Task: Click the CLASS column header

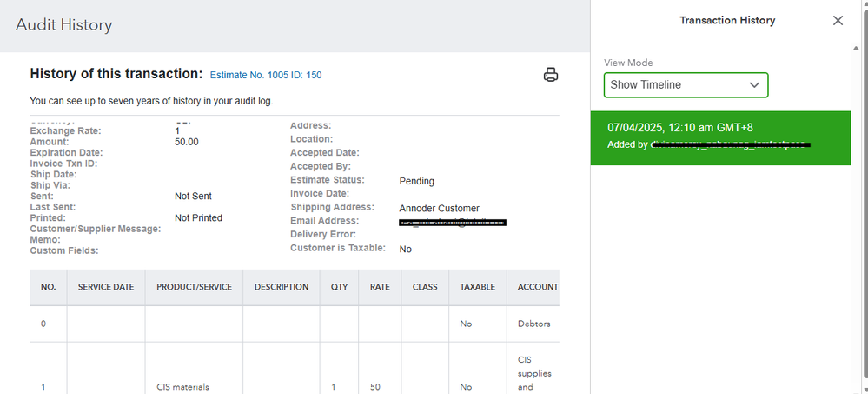Action: click(425, 287)
